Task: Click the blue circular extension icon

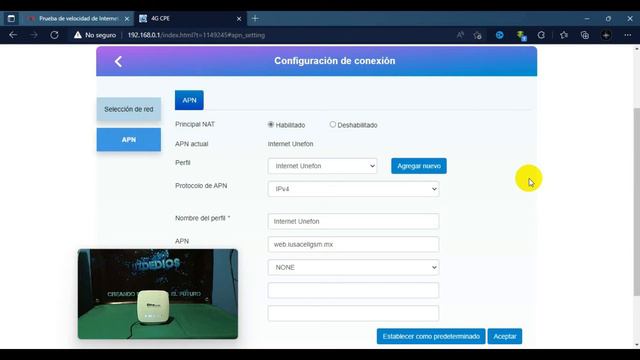Action: pos(500,35)
